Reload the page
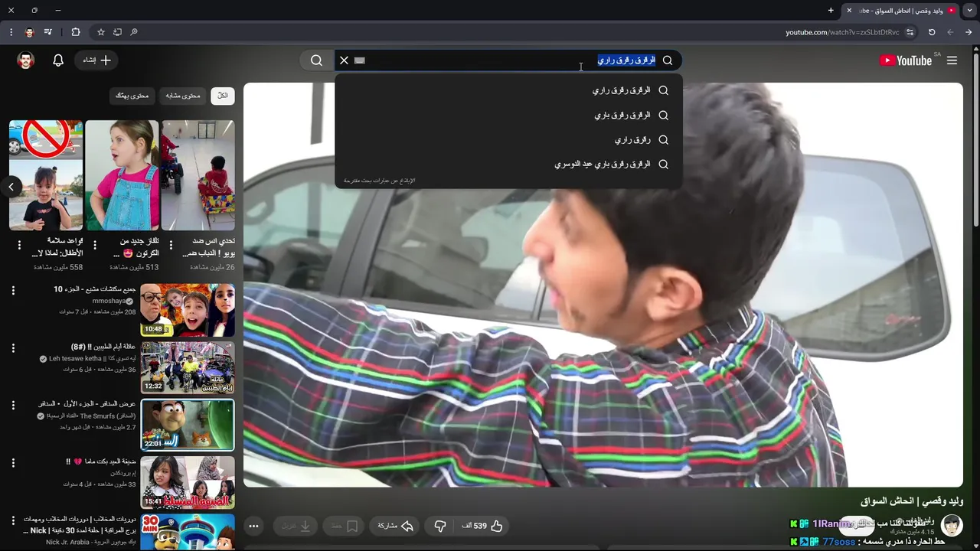980x551 pixels. coord(932,32)
